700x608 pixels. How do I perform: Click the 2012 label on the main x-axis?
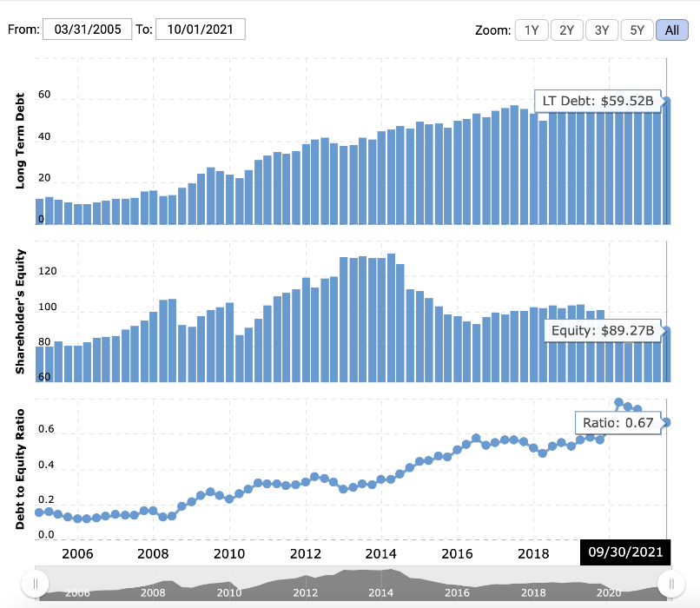click(x=306, y=554)
